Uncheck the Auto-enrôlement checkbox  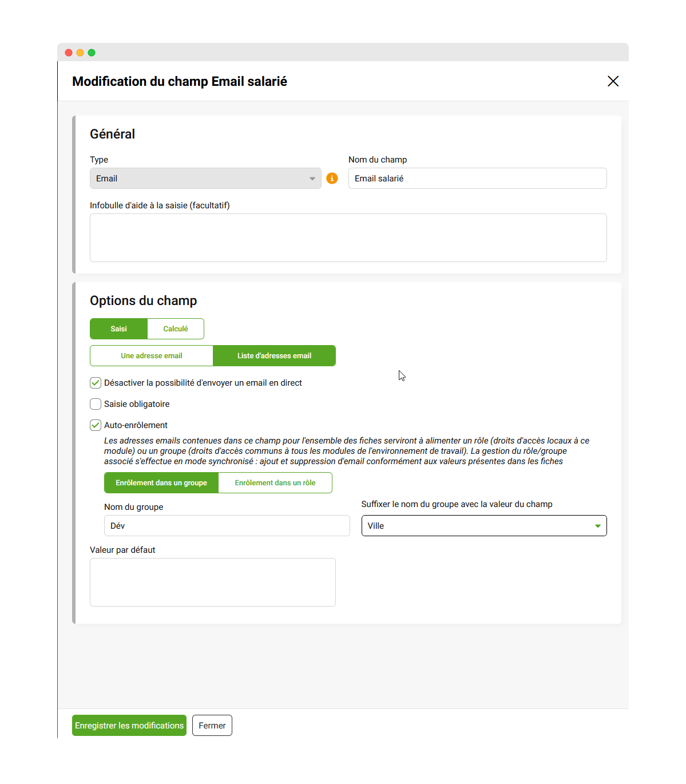click(96, 425)
